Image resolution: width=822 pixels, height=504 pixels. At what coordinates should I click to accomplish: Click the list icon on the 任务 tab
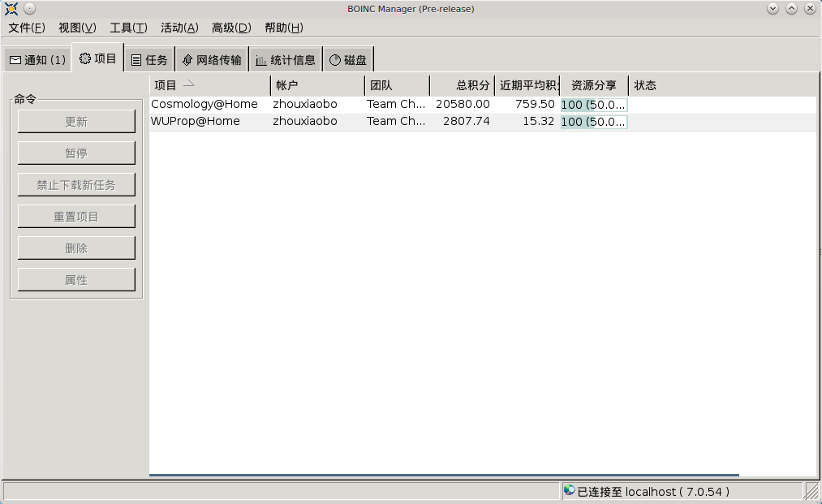tap(136, 60)
